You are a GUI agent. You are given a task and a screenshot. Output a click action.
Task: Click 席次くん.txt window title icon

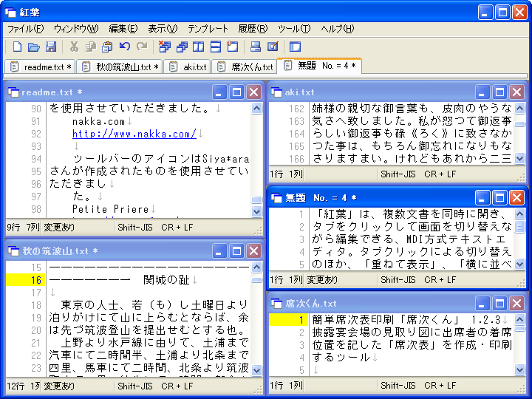(276, 304)
